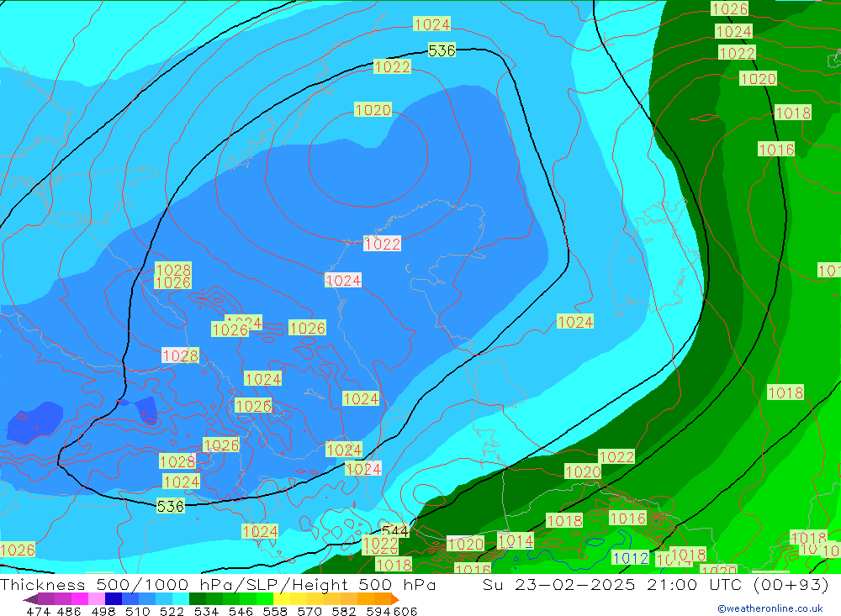Click the 534 legend value
The height and width of the screenshot is (616, 841).
207,611
